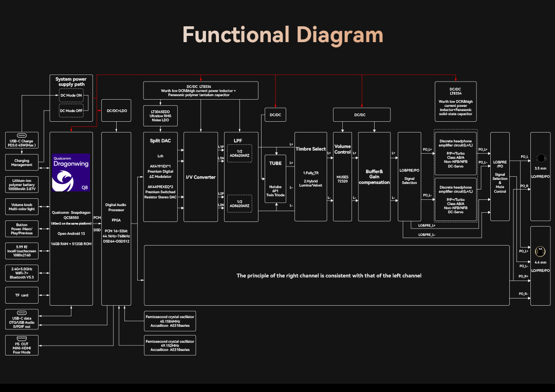The image size is (555, 392).
Task: Click the L2N signal label
Action: 221,205
